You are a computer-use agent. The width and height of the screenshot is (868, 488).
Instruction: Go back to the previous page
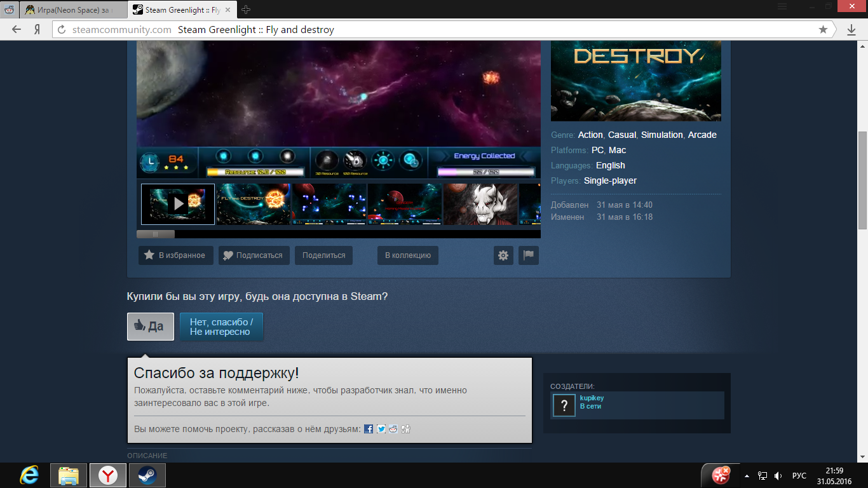17,30
